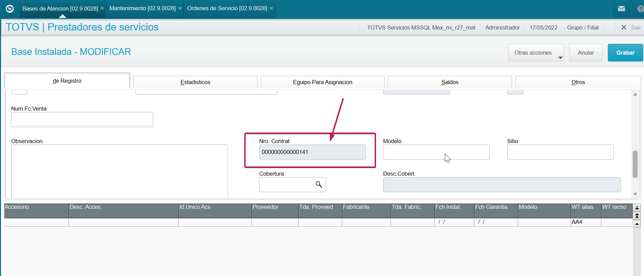Open the Equipo Para Asignacion tab
644x276 pixels.
point(323,82)
